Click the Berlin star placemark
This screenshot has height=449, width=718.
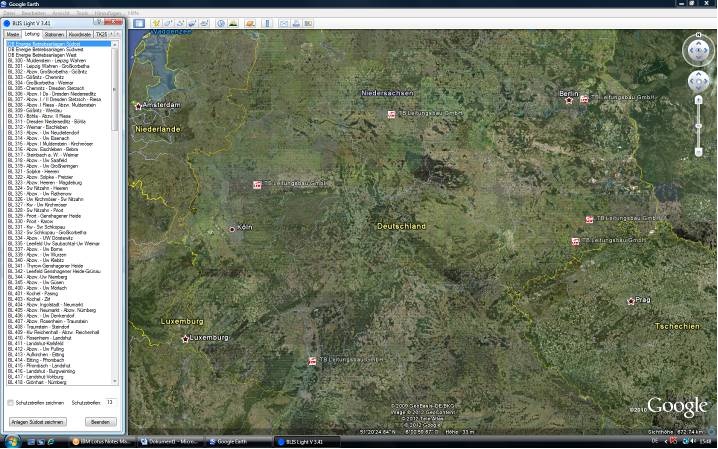569,100
